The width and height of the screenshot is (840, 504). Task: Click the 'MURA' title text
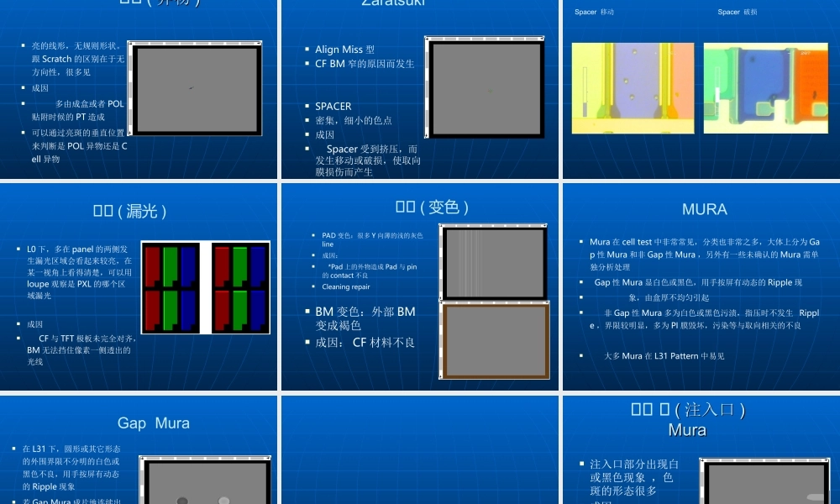point(705,209)
